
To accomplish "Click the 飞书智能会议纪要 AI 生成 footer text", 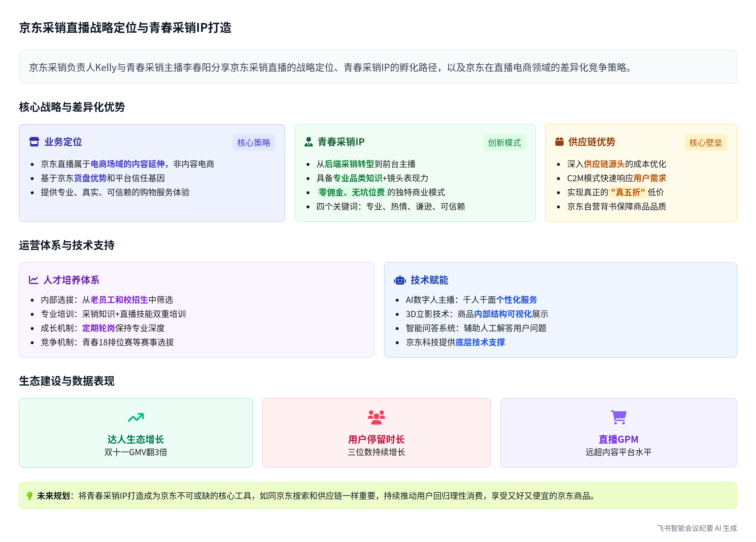I will coord(696,528).
